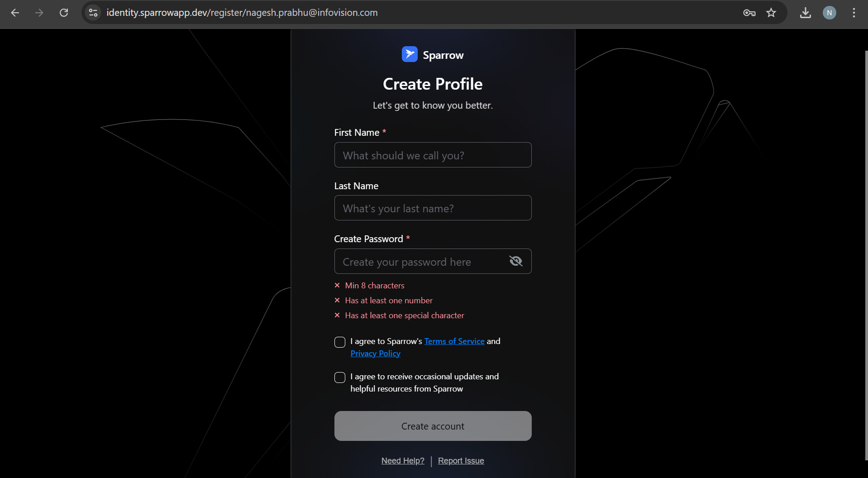Click the 'Last Name' label
868x478 pixels.
(x=356, y=186)
